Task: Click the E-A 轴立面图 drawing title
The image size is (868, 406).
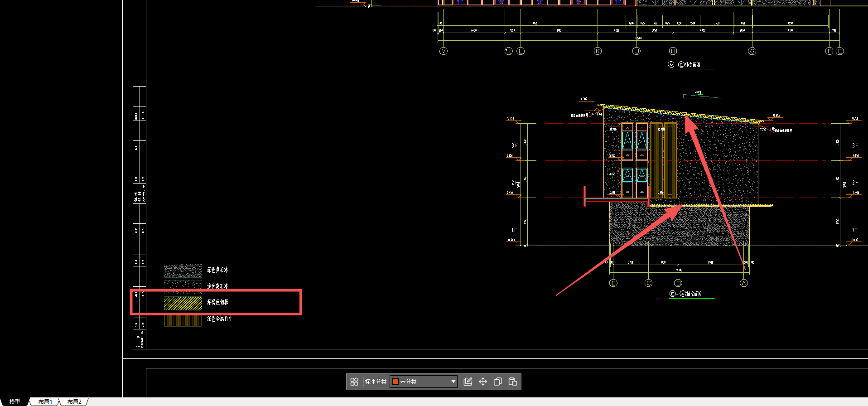Action: [686, 294]
